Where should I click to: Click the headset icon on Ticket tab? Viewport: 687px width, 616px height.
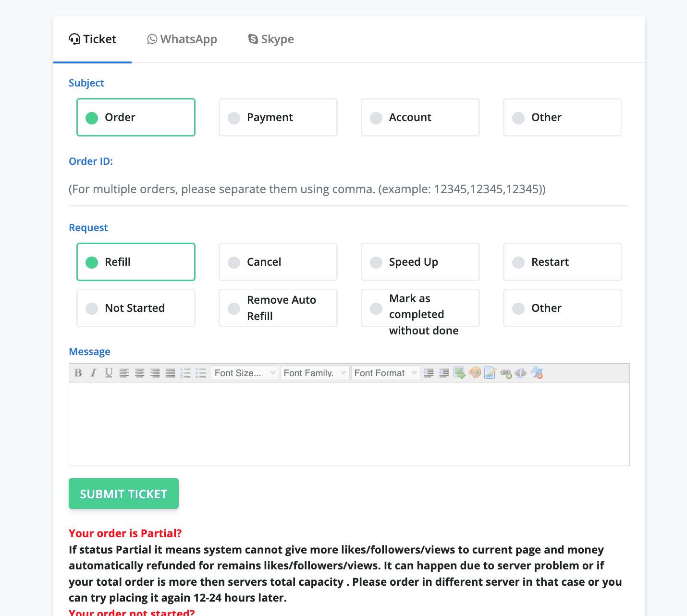(74, 39)
